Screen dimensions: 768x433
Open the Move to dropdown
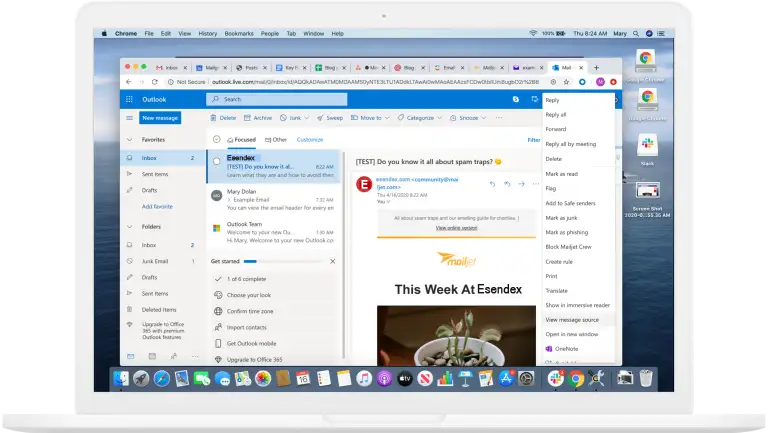[x=370, y=118]
